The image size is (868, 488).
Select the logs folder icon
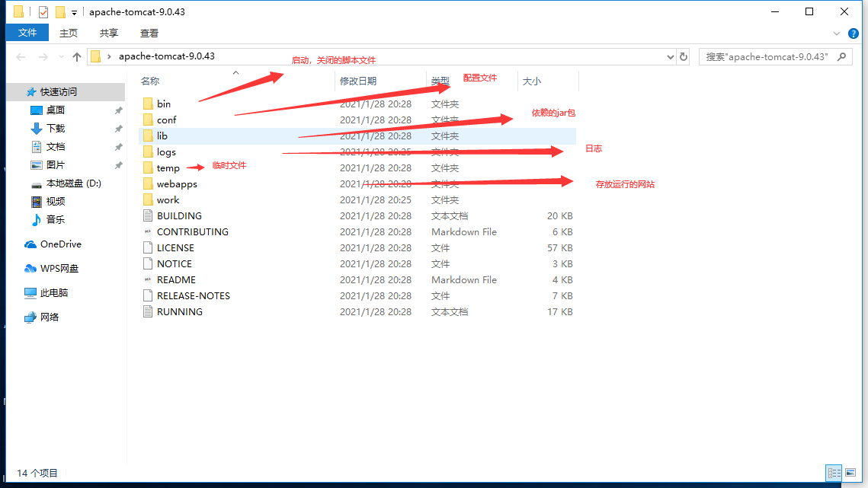click(148, 152)
